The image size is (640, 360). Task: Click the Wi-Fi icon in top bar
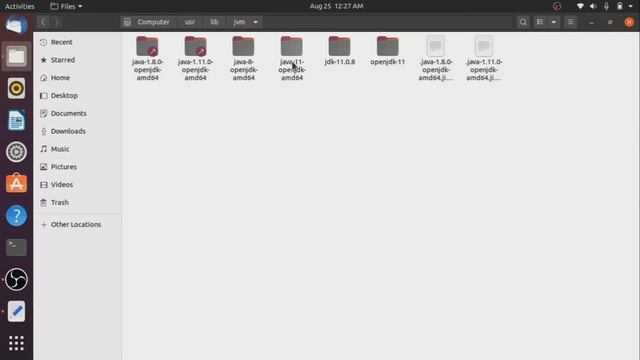coord(580,6)
